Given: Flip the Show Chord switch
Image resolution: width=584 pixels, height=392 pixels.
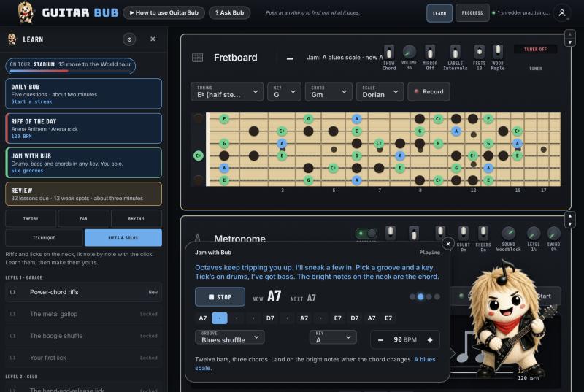Looking at the screenshot, I should pos(389,53).
